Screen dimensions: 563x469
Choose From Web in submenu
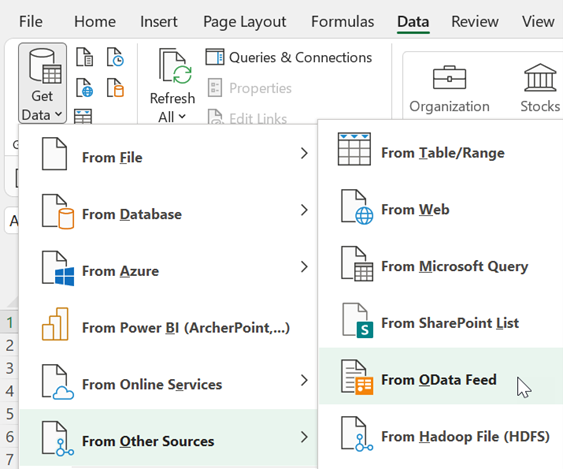[441, 206]
